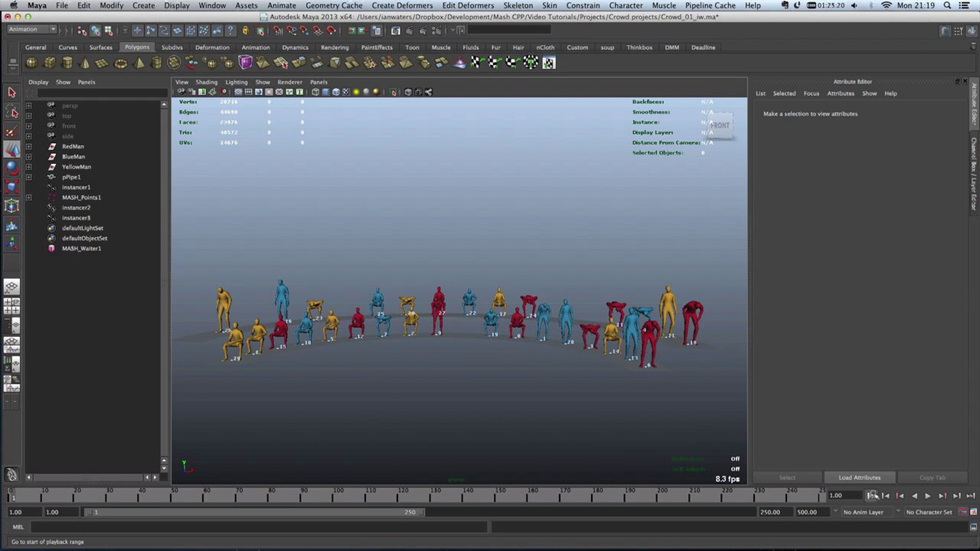Click the polygon torus shelf icon
Viewport: 980px width, 551px height.
(x=120, y=63)
